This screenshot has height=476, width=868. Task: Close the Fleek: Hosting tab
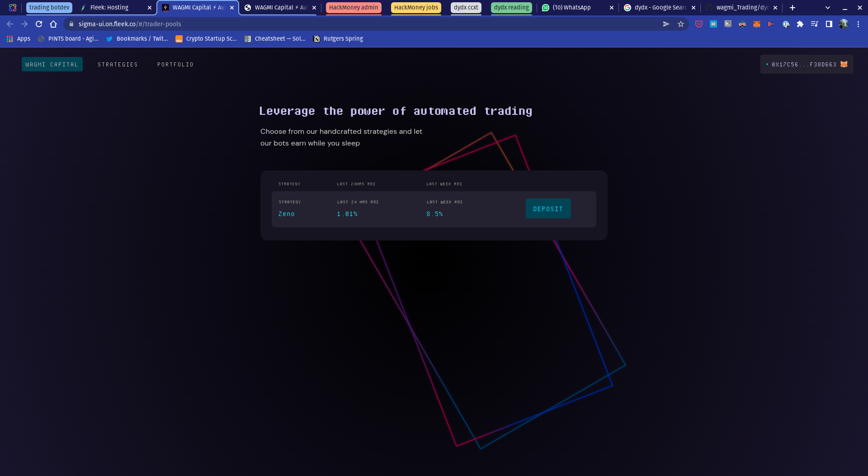click(x=150, y=8)
